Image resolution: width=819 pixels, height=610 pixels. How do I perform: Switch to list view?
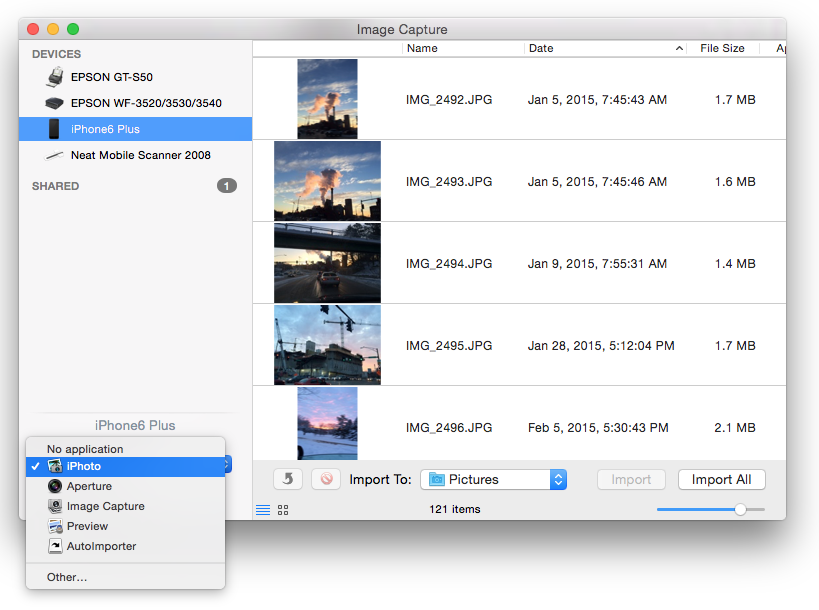[263, 510]
